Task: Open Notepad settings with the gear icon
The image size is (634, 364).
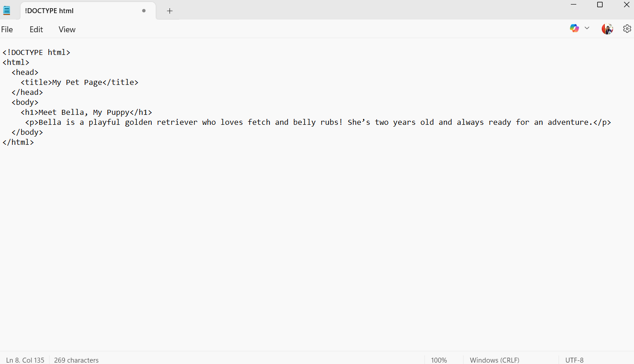Action: (627, 28)
